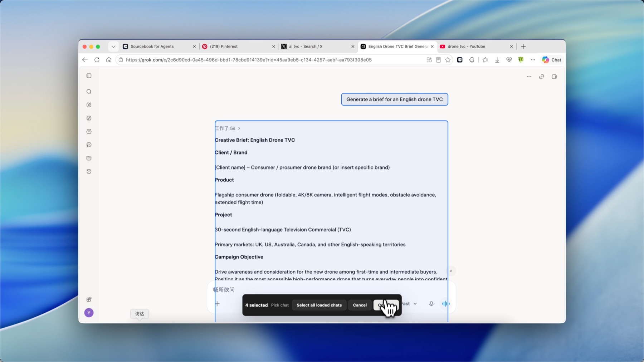The height and width of the screenshot is (362, 644).
Task: Open the split screen icon in address bar
Action: click(x=429, y=60)
